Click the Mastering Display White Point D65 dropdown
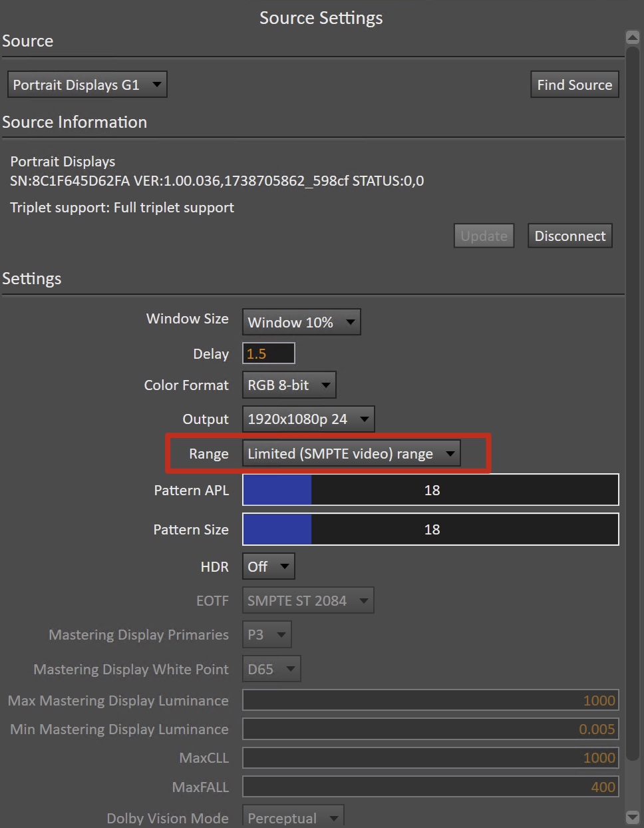Screen dimensions: 644x828 pos(271,669)
